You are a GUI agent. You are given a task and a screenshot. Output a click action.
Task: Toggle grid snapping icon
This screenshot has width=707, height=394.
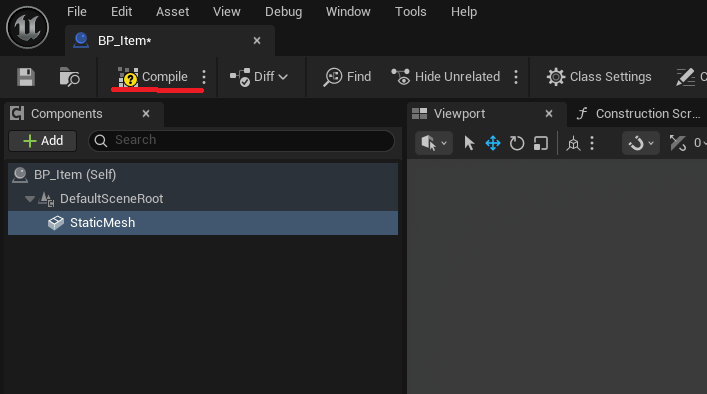677,143
